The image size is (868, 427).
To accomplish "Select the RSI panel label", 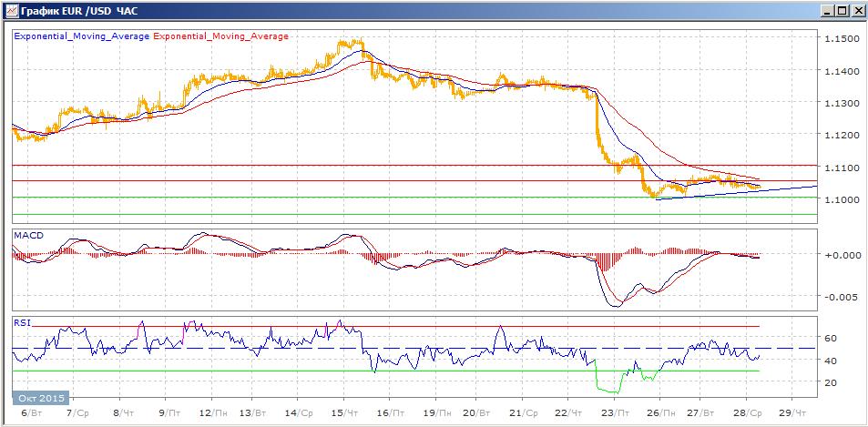I will (22, 323).
